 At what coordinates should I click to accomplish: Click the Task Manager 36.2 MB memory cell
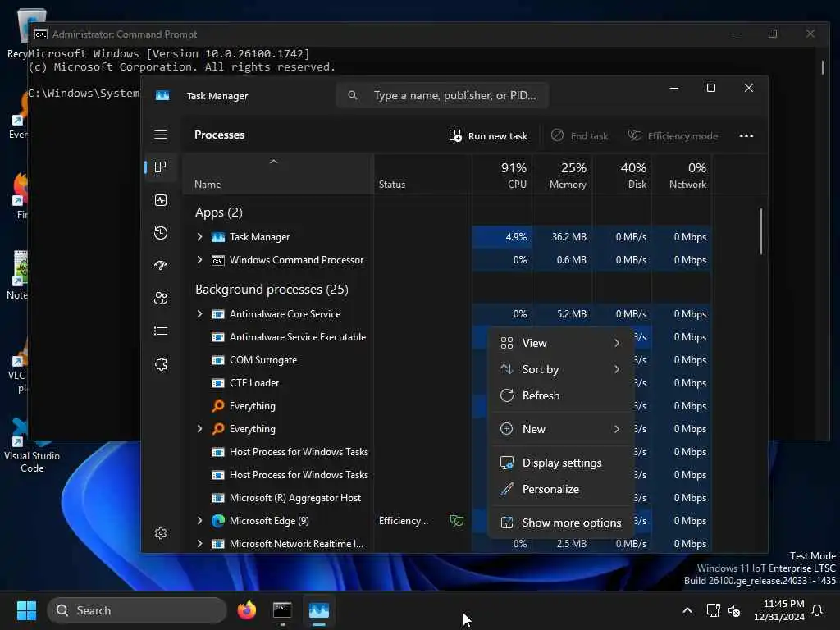click(x=563, y=237)
